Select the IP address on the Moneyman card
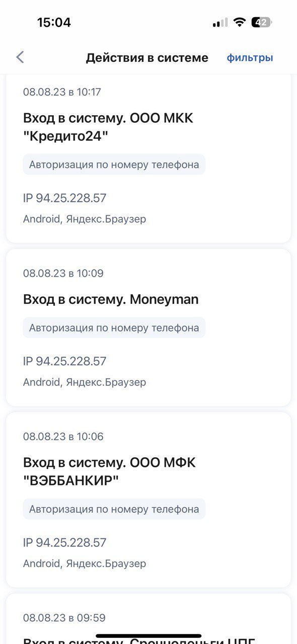The image size is (297, 644). pos(64,361)
